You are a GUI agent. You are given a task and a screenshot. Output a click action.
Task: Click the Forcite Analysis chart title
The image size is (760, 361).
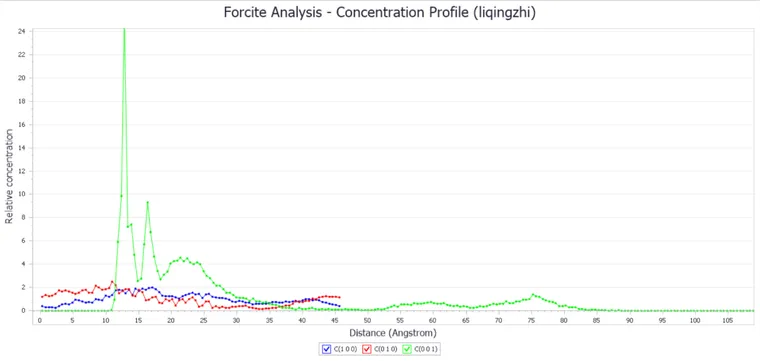tap(380, 13)
